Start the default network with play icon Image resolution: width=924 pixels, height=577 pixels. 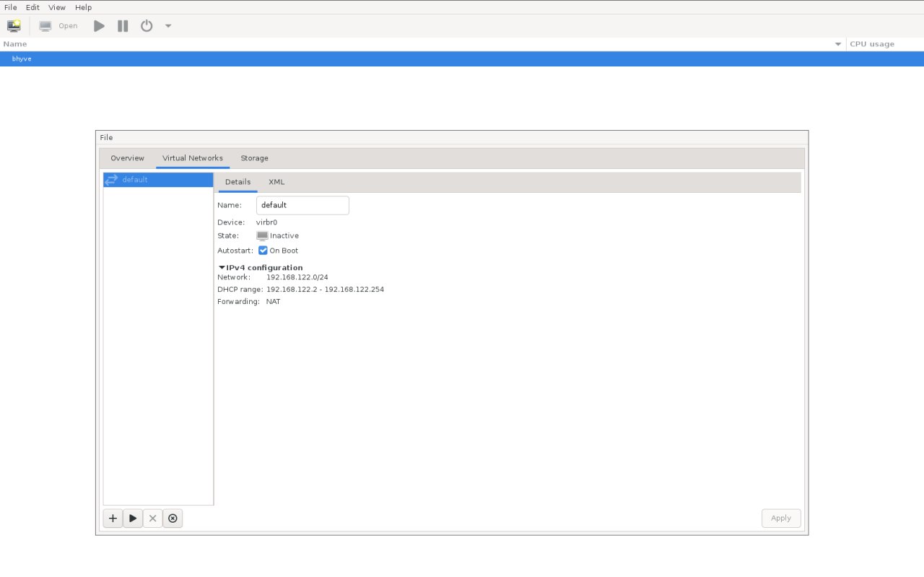(133, 519)
